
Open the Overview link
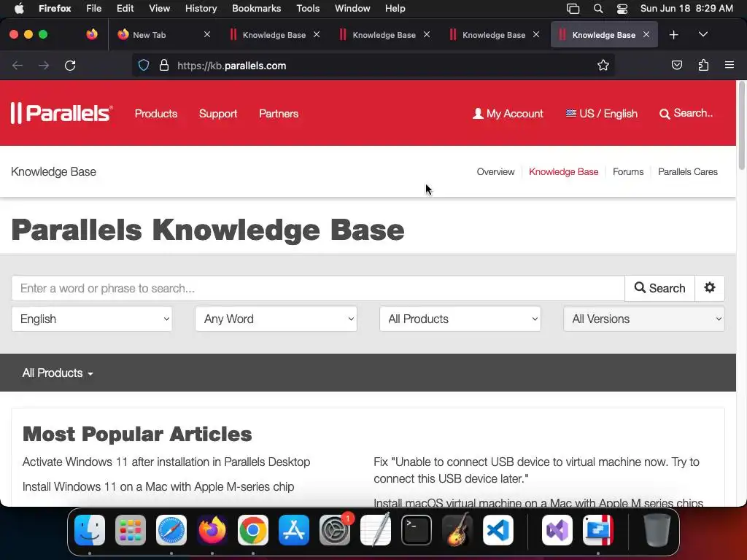(495, 172)
